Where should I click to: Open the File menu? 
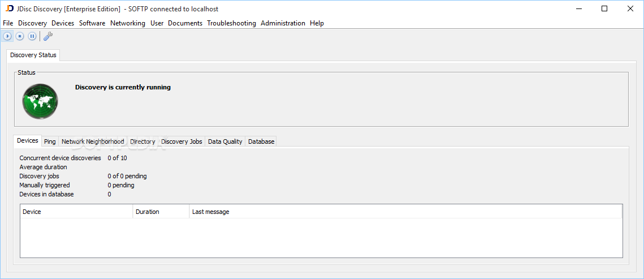[8, 23]
